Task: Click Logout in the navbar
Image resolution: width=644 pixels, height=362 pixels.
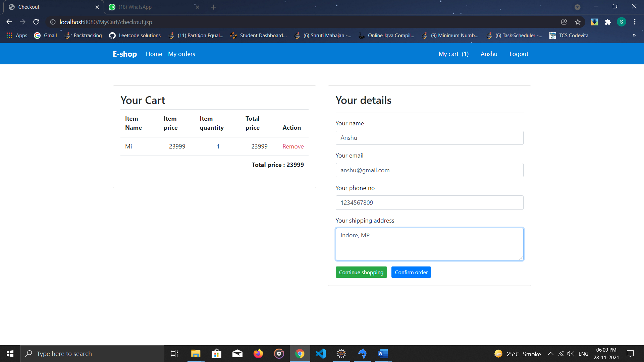Action: tap(519, 54)
